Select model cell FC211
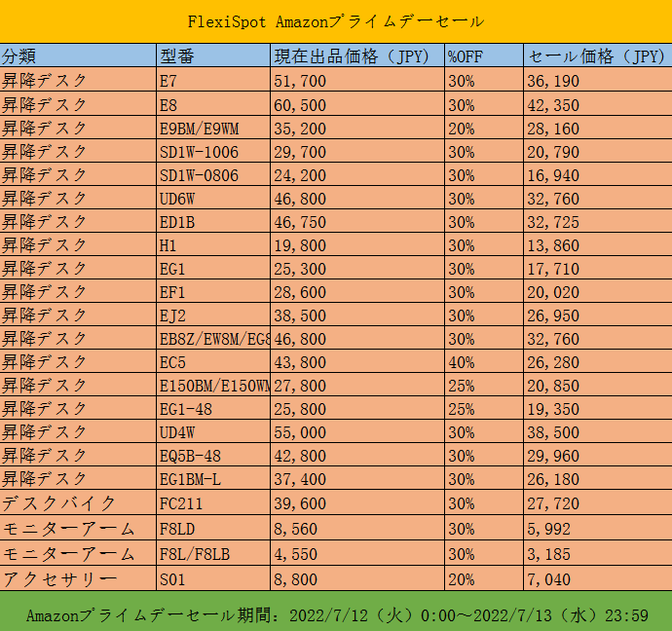Image resolution: width=672 pixels, height=631 pixels. [x=213, y=502]
